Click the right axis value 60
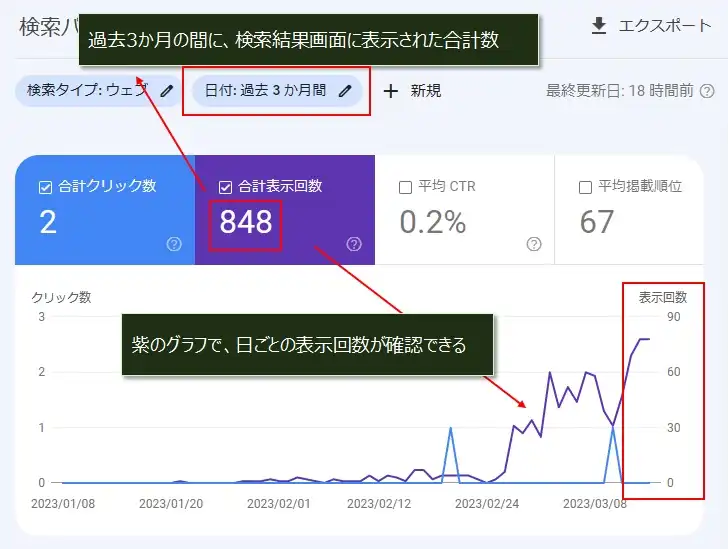This screenshot has height=549, width=728. point(674,372)
